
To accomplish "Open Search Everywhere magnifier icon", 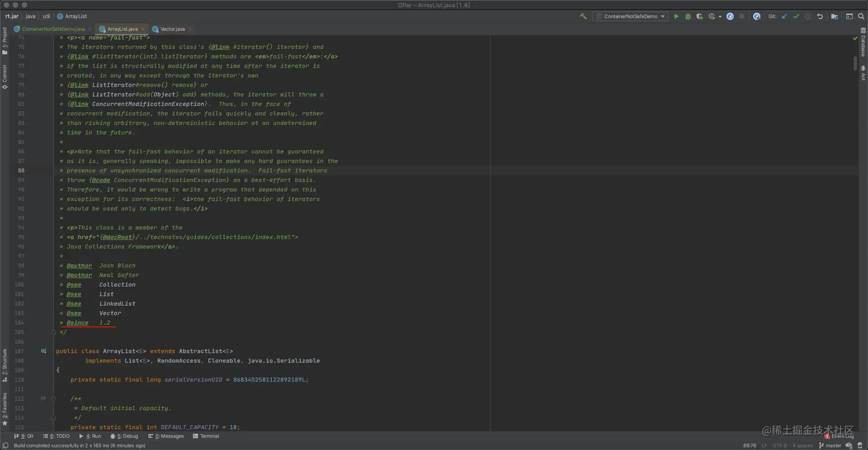I will point(861,17).
